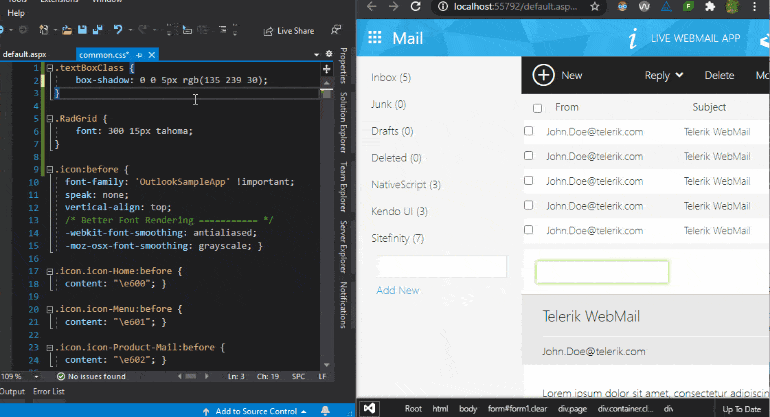770x417 pixels.
Task: Check the select-all checkbox in the grid header
Action: click(x=537, y=108)
